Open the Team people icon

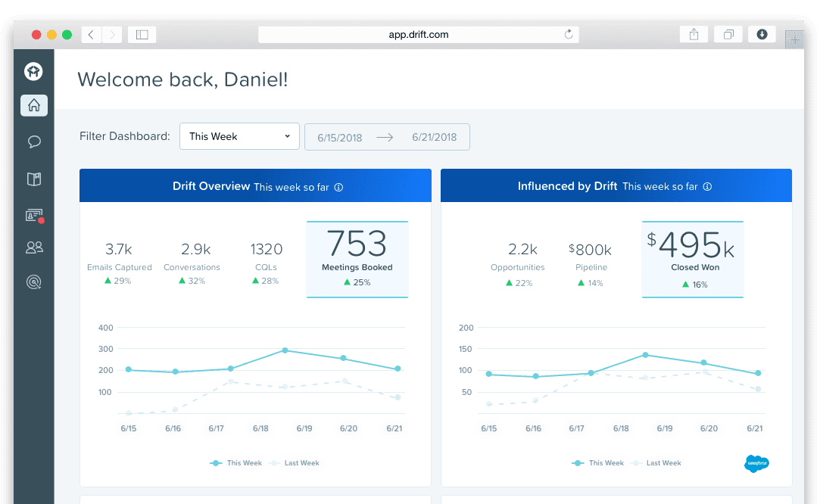point(34,247)
